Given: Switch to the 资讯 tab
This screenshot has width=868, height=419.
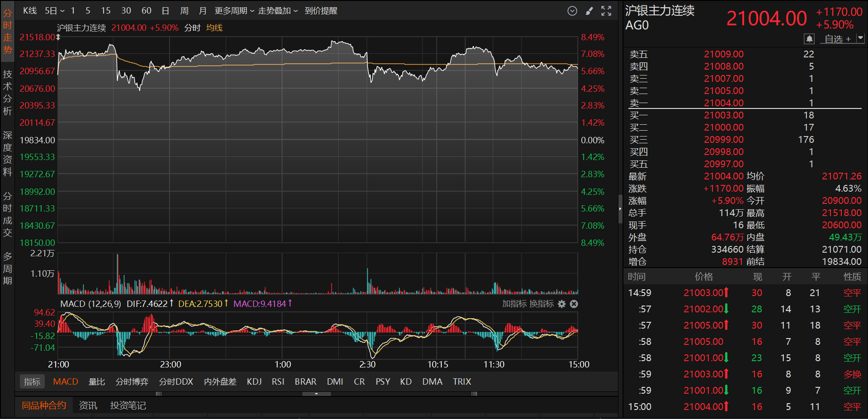Looking at the screenshot, I should [88, 405].
